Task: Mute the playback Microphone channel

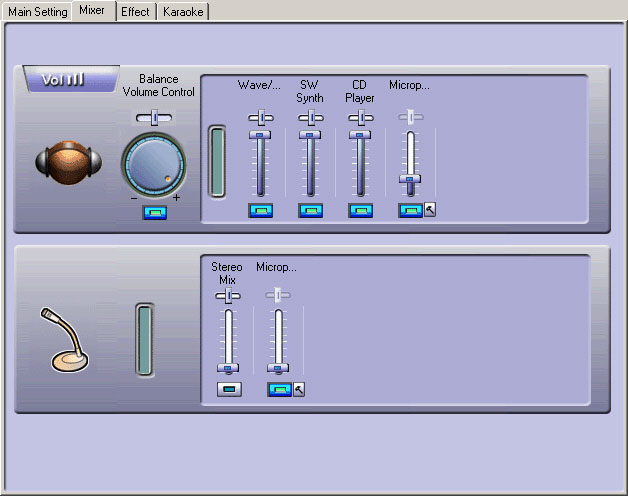Action: (x=411, y=210)
